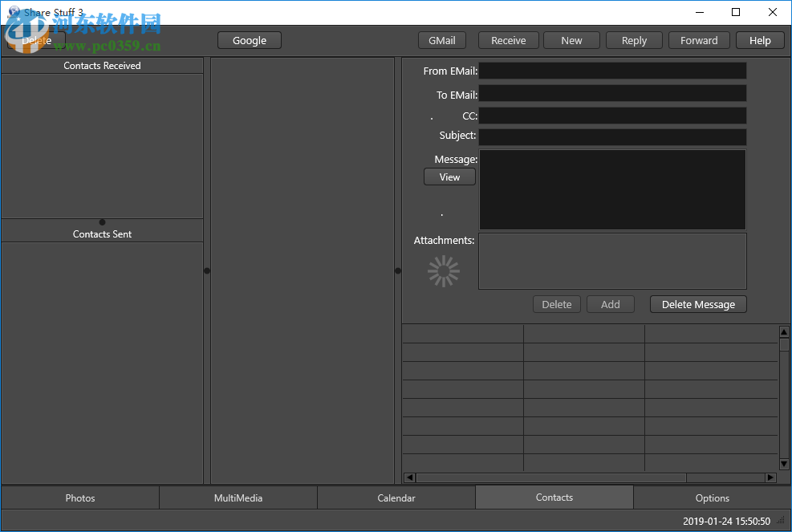Click the horizontal scrollbar right arrow
This screenshot has width=792, height=532.
pyautogui.click(x=770, y=477)
